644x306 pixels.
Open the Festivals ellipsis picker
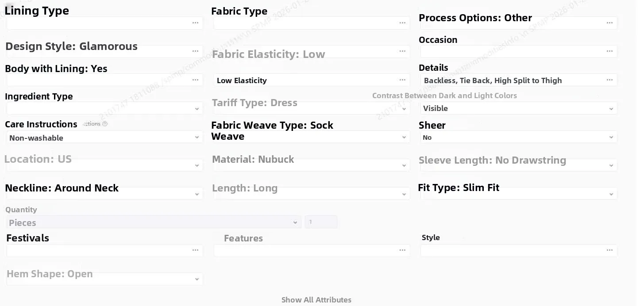(195, 250)
